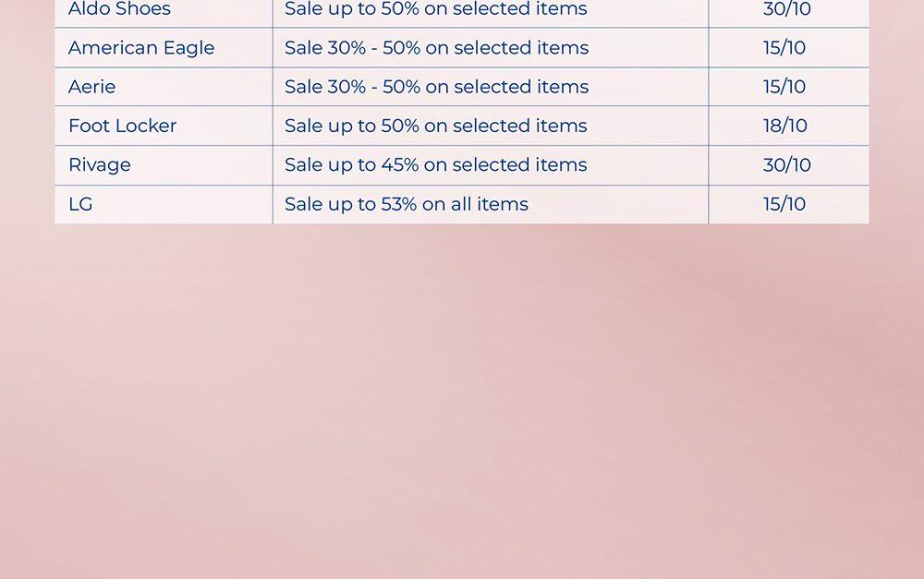Click Rivage's 30/10 end date

click(x=786, y=165)
